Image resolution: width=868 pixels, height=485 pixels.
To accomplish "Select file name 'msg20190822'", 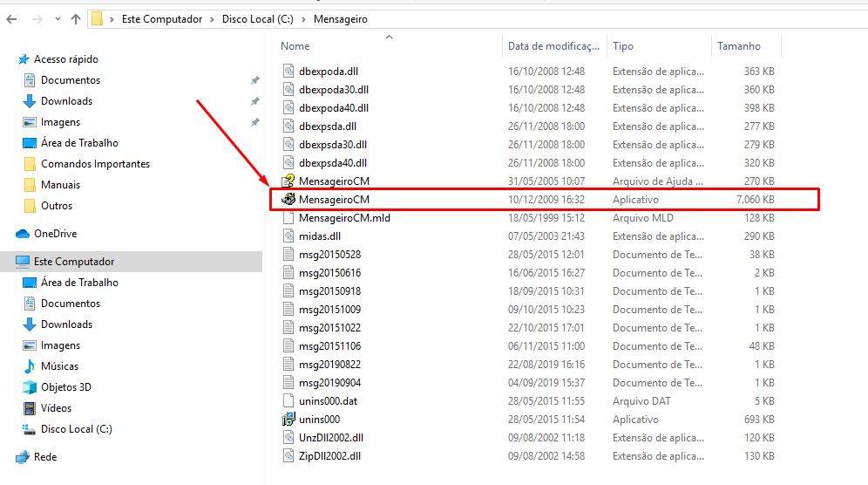I will [330, 364].
